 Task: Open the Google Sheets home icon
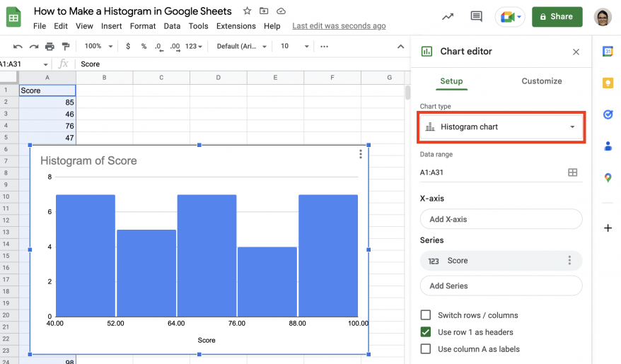[x=13, y=18]
